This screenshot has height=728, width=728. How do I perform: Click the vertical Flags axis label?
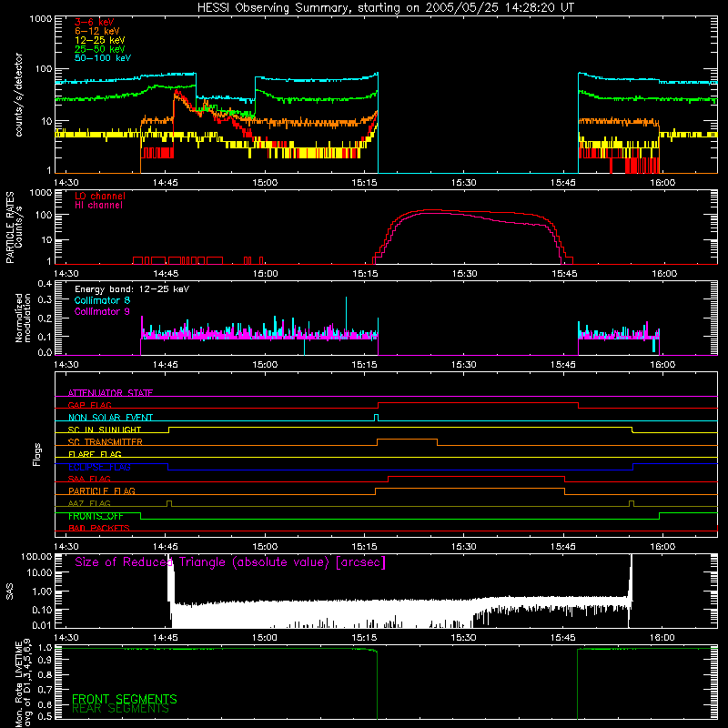click(x=37, y=454)
